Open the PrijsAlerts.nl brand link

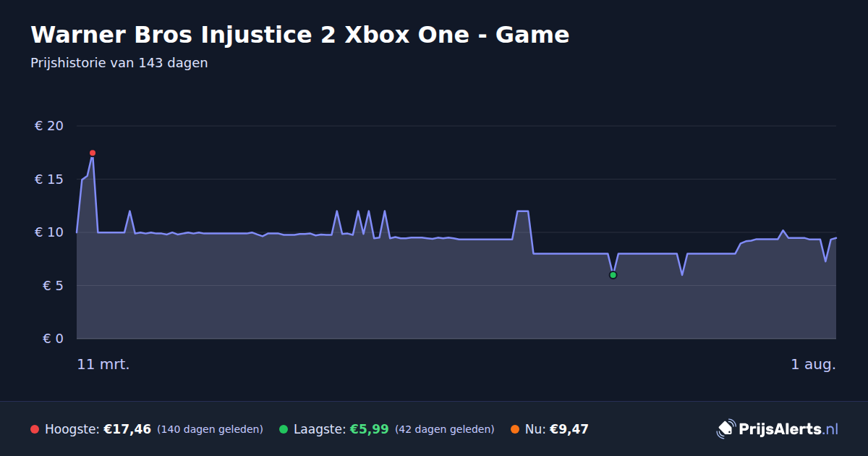[777, 429]
